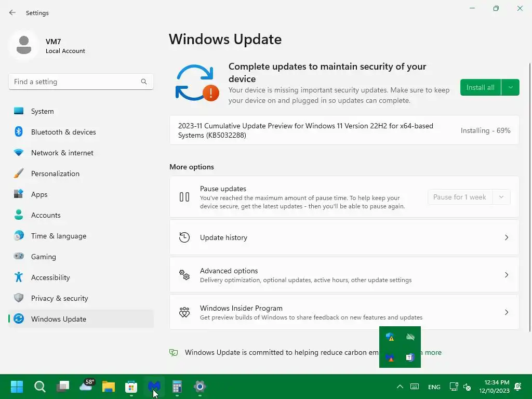Click the KB5032288 cumulative update row

coord(344,130)
